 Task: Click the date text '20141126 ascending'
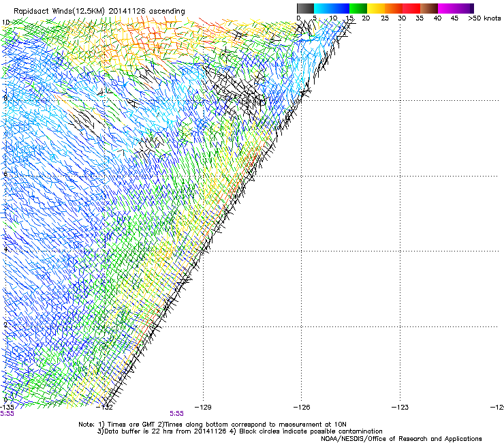pos(146,12)
